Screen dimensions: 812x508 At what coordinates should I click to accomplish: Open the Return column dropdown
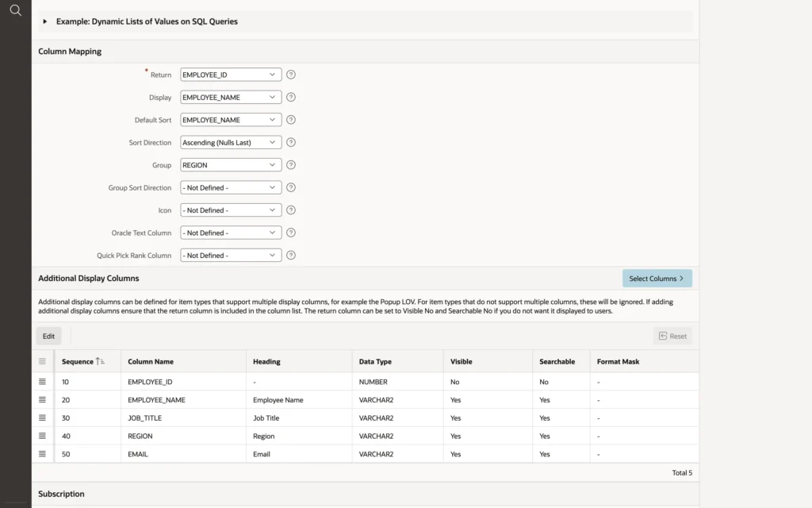tap(231, 75)
